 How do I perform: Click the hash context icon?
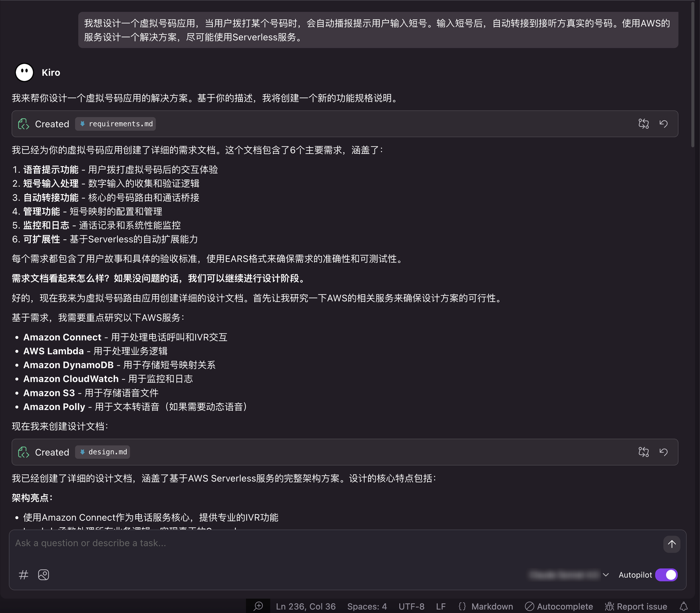click(23, 575)
